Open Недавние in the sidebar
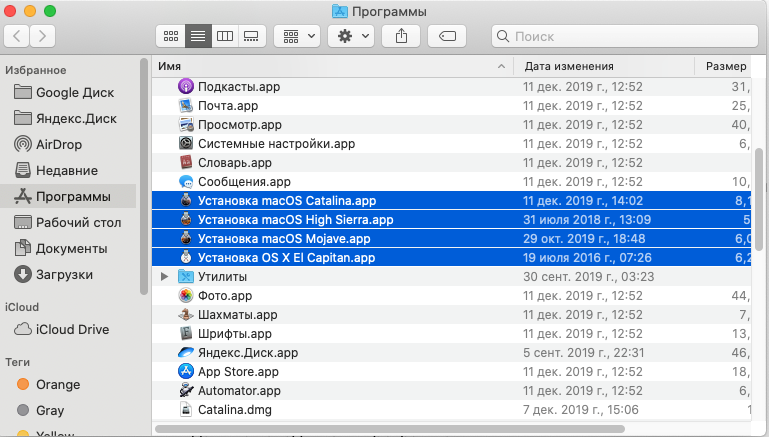 tap(69, 170)
